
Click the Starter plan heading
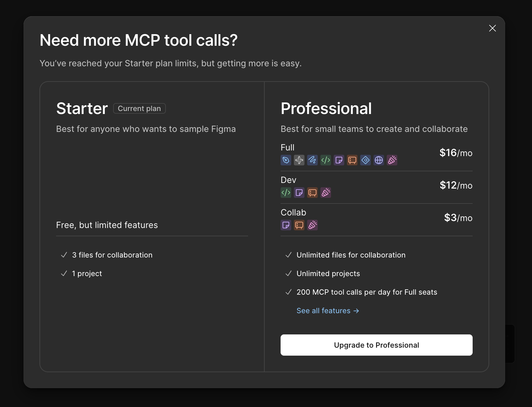[x=82, y=108]
